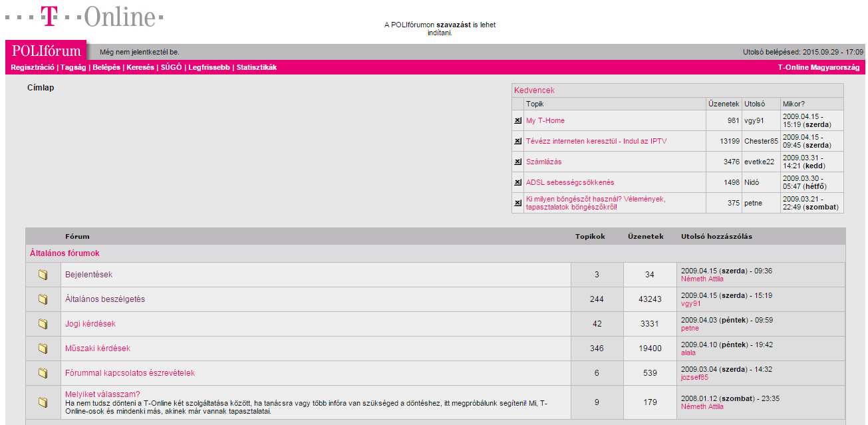Open the Legfrissebb menu item
The width and height of the screenshot is (868, 425).
coord(209,67)
